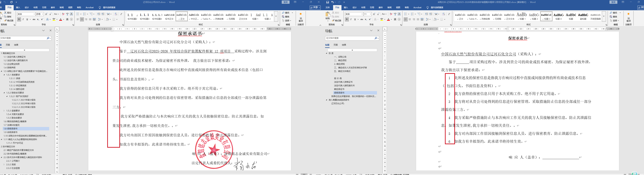This screenshot has width=644, height=175.
Task: Toggle Superscript in the right Word window
Action: pos(370,19)
